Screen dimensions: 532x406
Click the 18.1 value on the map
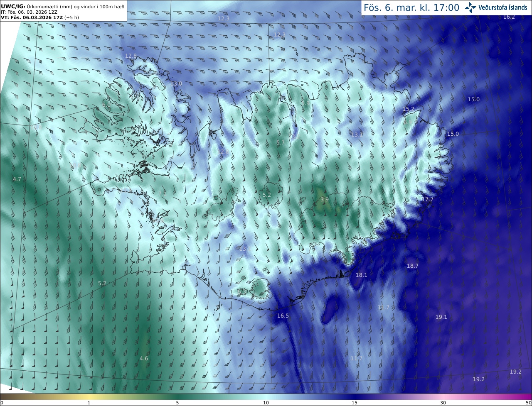click(362, 275)
